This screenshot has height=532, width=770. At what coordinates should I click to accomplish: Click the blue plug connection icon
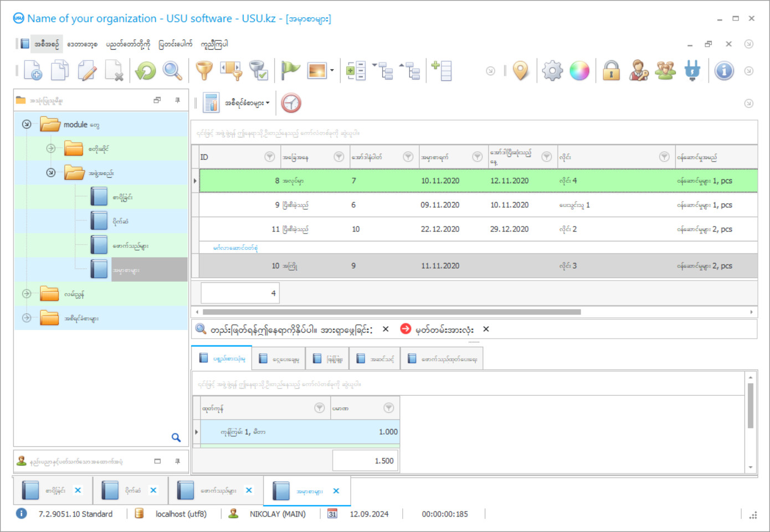pyautogui.click(x=692, y=70)
